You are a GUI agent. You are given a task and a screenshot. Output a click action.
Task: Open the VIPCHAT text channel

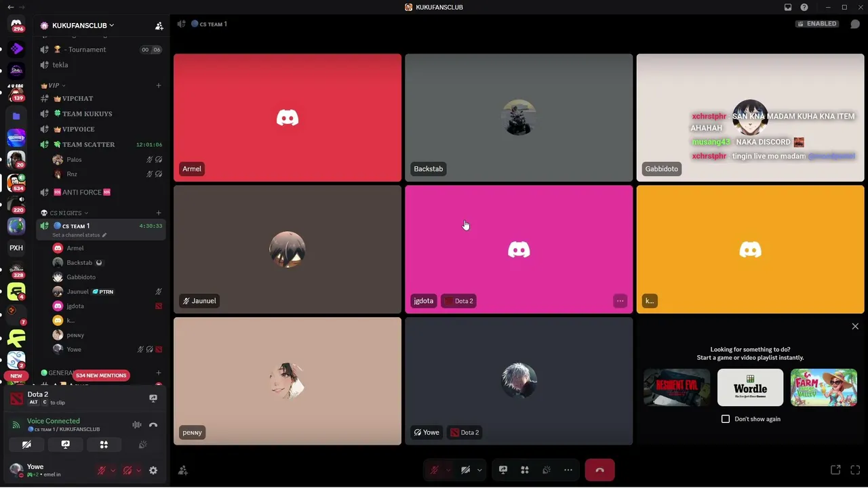pos(100,99)
